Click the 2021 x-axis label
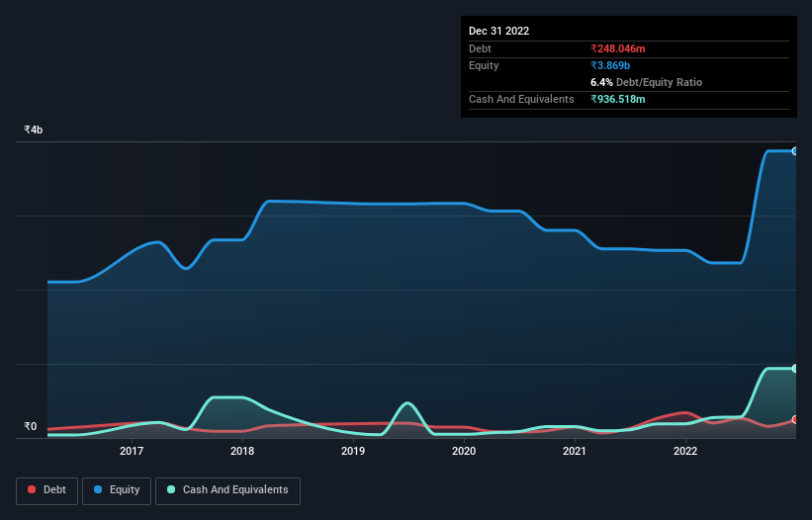812x520 pixels. click(575, 451)
